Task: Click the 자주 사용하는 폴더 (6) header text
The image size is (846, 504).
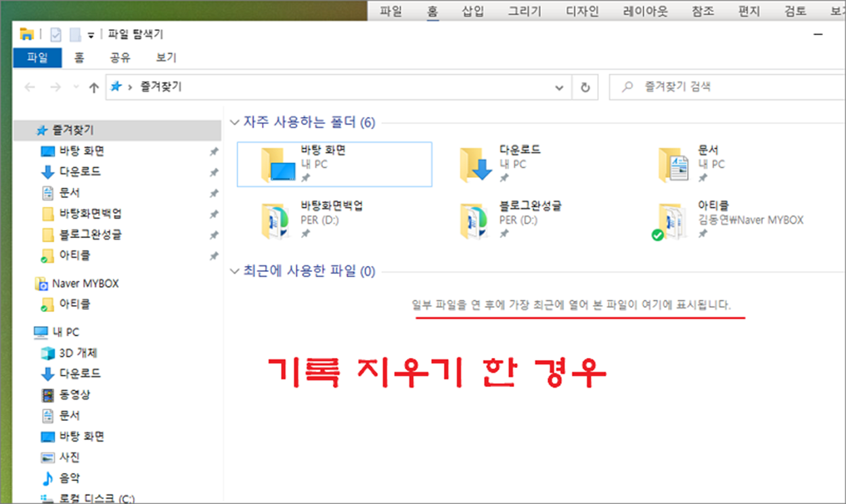Action: (309, 122)
